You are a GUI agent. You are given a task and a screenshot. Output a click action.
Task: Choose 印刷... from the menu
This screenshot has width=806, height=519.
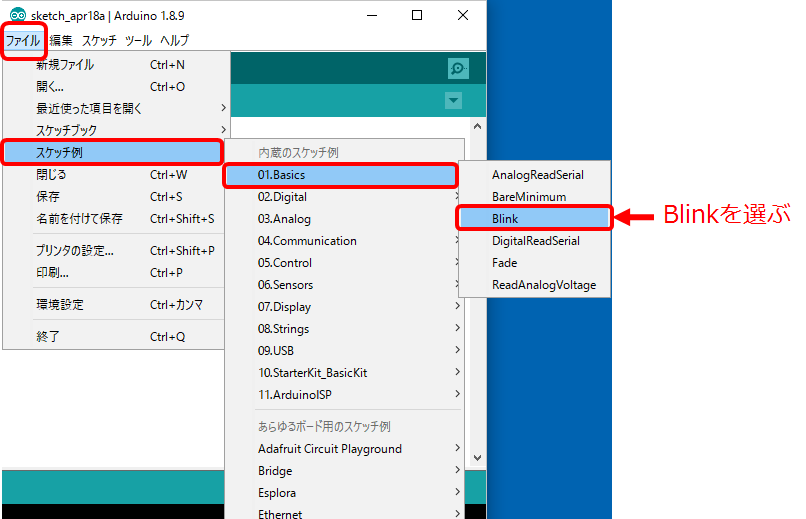click(114, 273)
